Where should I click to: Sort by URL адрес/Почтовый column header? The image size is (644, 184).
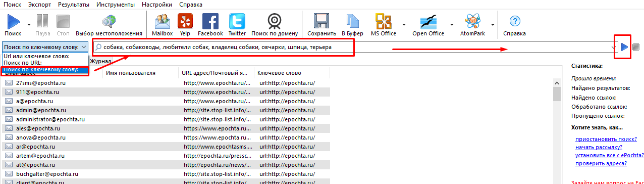point(216,73)
